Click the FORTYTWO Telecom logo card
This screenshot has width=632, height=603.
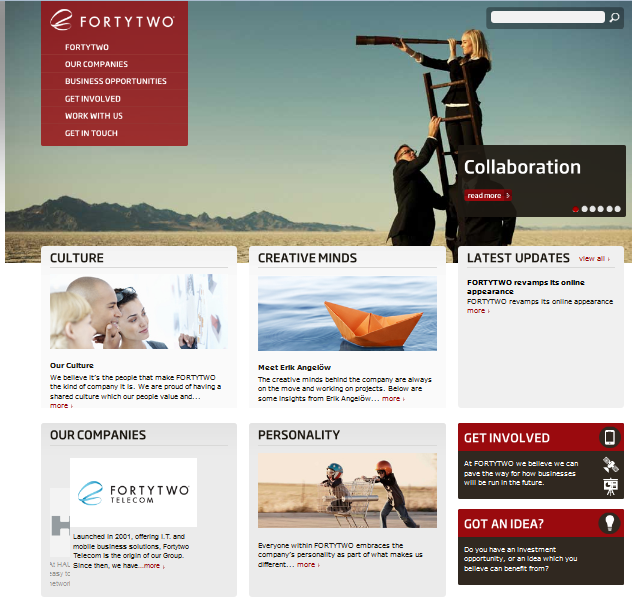click(133, 492)
